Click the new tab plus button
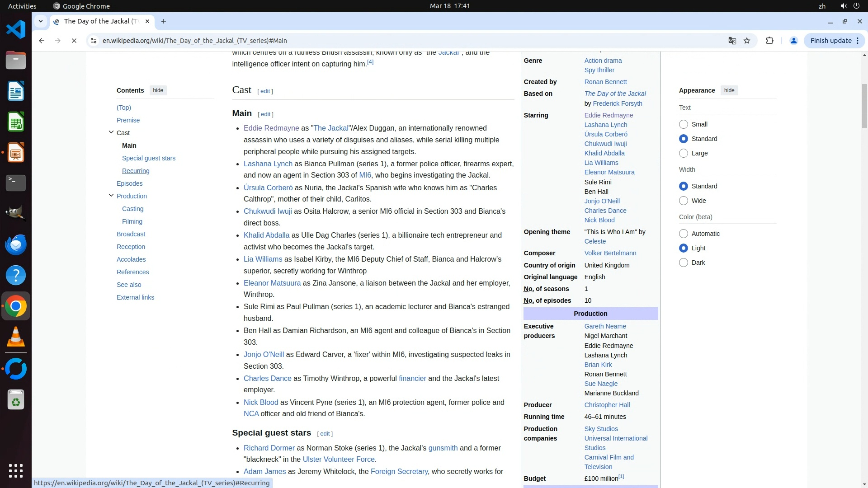The width and height of the screenshot is (868, 488). (x=164, y=21)
